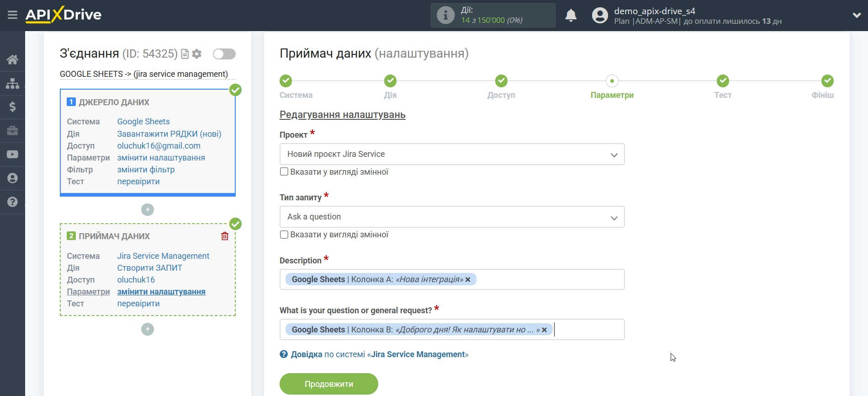Click the actions info icon

445,15
